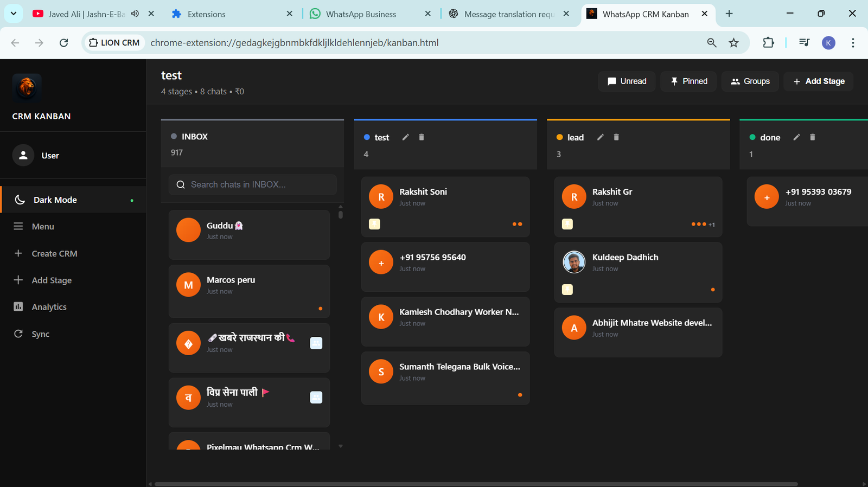Open Abhijit Mhatre chat card

[x=638, y=332]
